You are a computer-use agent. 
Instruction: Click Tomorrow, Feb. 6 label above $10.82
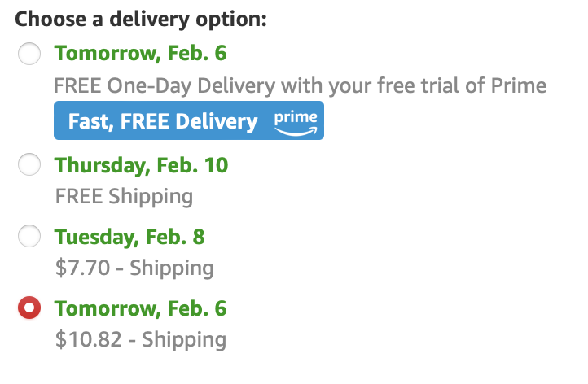(140, 309)
